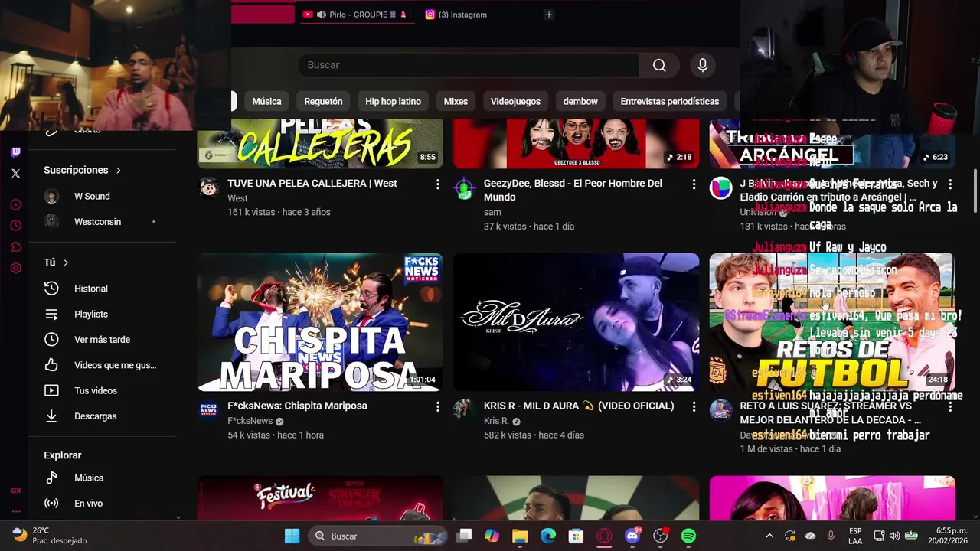980x551 pixels.
Task: Click the Windows taskbar Buscar box
Action: click(x=378, y=536)
